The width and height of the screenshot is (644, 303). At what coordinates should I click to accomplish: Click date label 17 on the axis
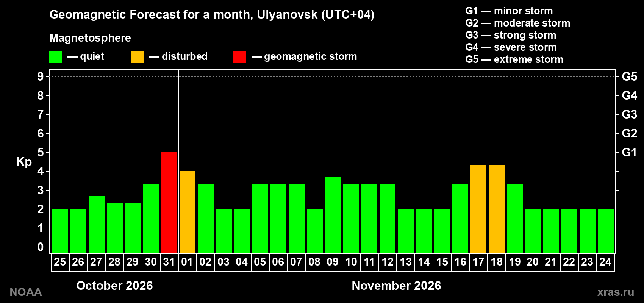tap(478, 262)
